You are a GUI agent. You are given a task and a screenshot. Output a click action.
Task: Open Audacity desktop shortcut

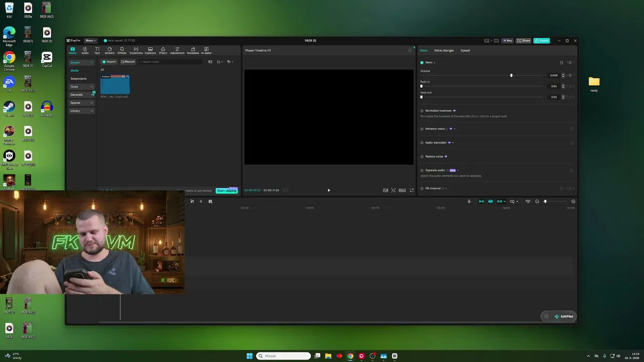pos(47,109)
